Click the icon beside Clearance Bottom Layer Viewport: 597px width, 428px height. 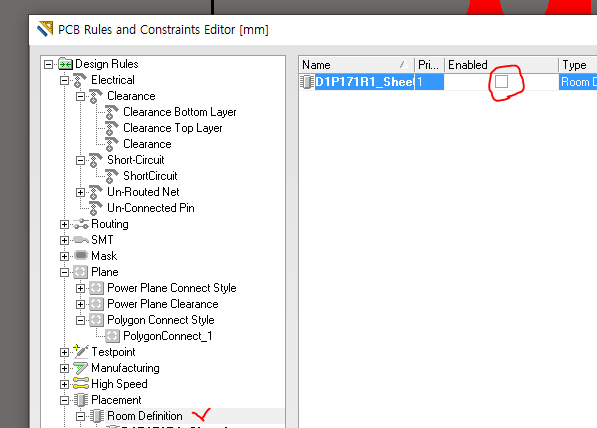[x=111, y=112]
